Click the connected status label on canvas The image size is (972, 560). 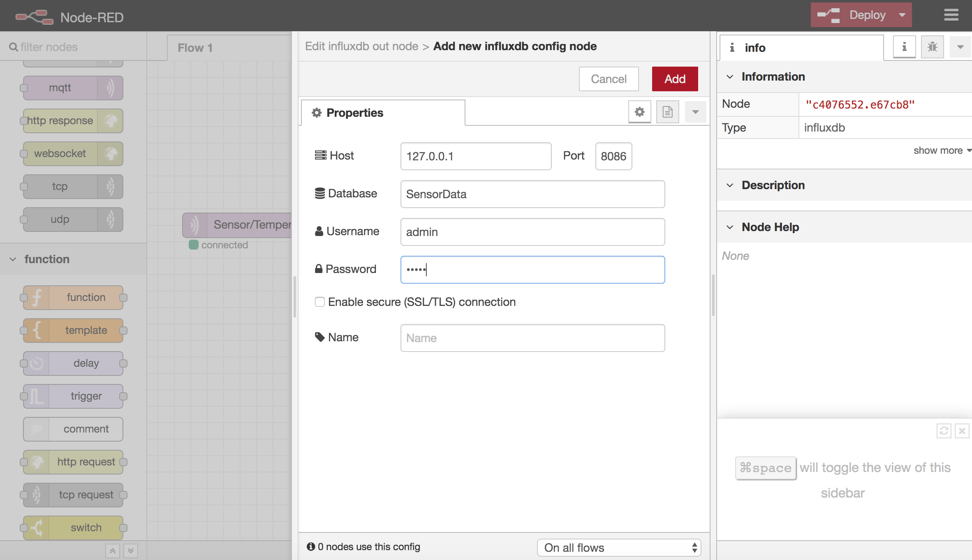click(x=224, y=245)
